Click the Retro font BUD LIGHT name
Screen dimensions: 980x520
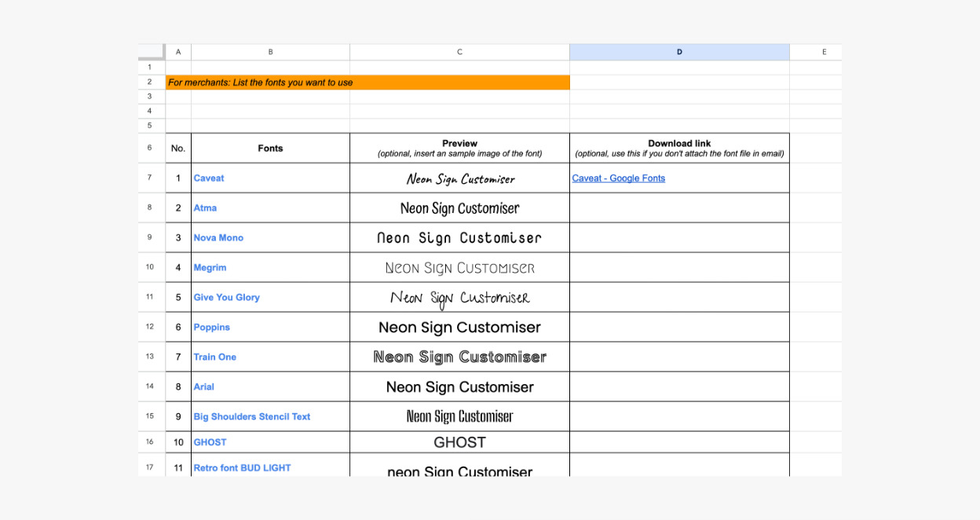242,468
